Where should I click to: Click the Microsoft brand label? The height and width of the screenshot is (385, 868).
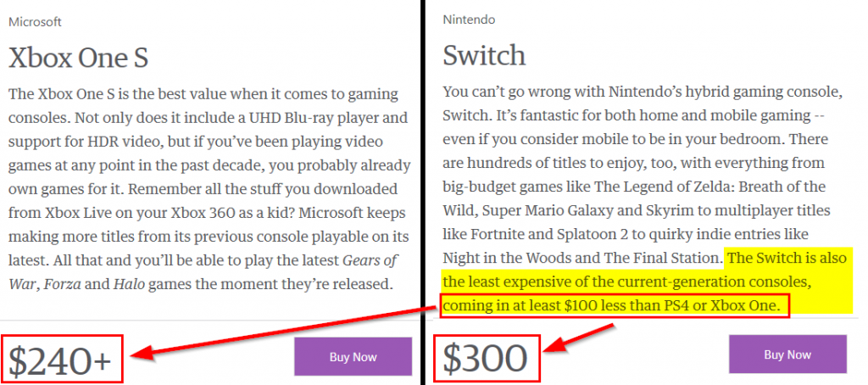click(35, 21)
